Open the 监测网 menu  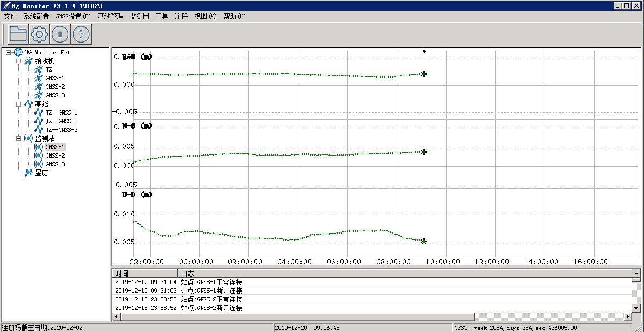click(139, 16)
